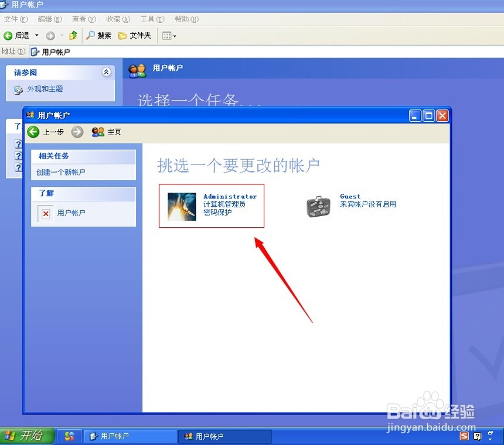Switch to first 用户帐户 taskbar button
504x445 pixels.
[130, 436]
